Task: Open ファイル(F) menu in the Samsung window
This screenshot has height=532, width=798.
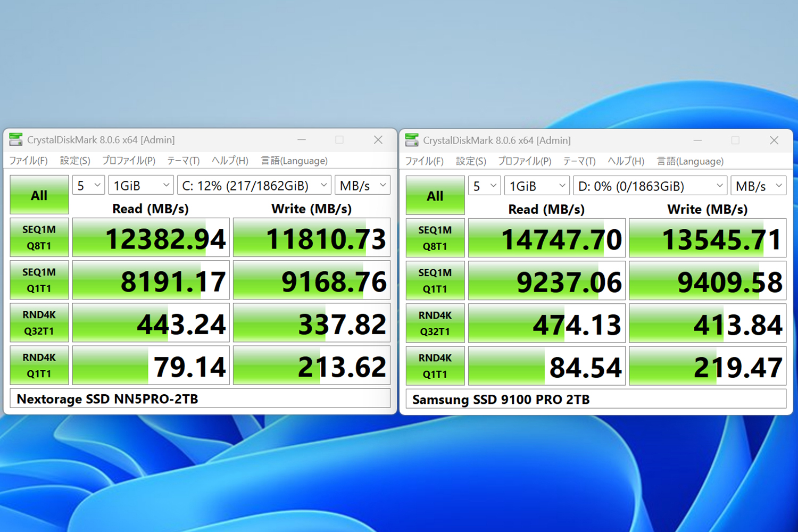Action: 424,161
